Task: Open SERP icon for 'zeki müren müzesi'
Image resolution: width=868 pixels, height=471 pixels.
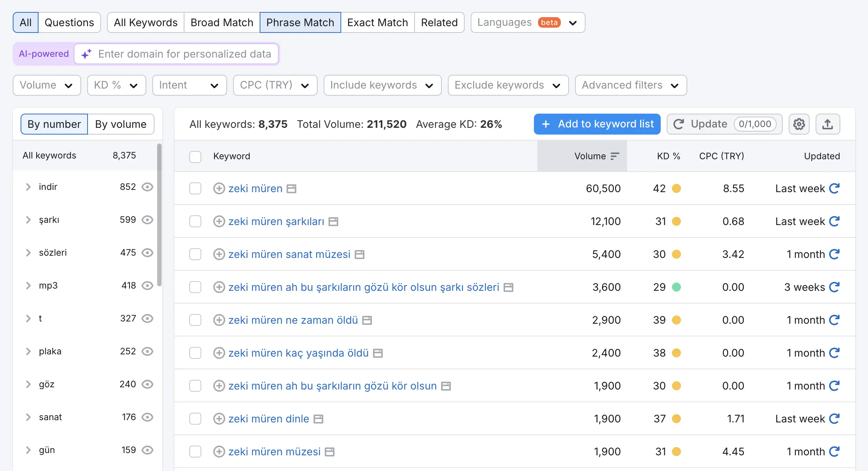Action: click(x=329, y=452)
